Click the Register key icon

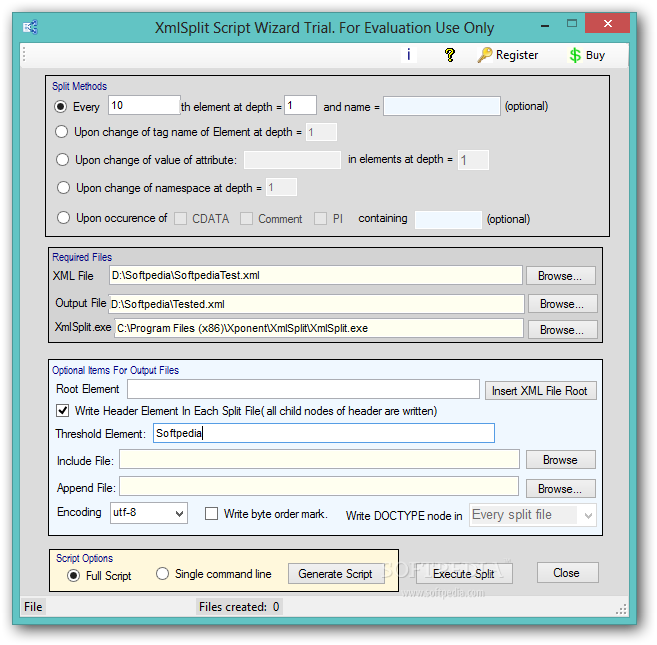[x=485, y=55]
